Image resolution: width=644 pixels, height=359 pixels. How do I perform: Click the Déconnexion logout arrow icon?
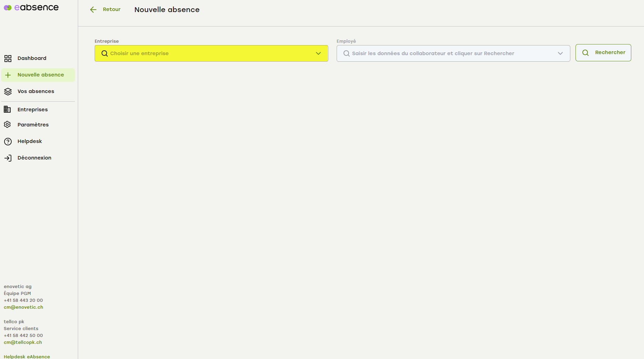tap(8, 158)
